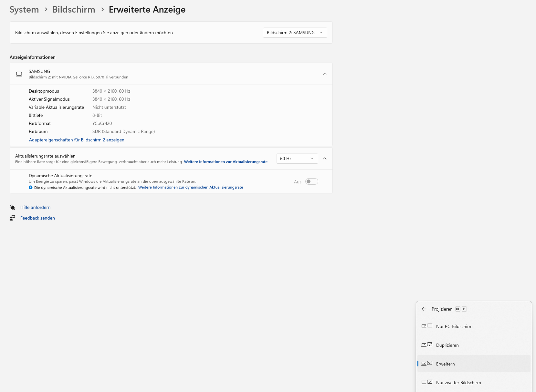
Task: Open Bildschirm from the breadcrumb trail
Action: click(73, 9)
